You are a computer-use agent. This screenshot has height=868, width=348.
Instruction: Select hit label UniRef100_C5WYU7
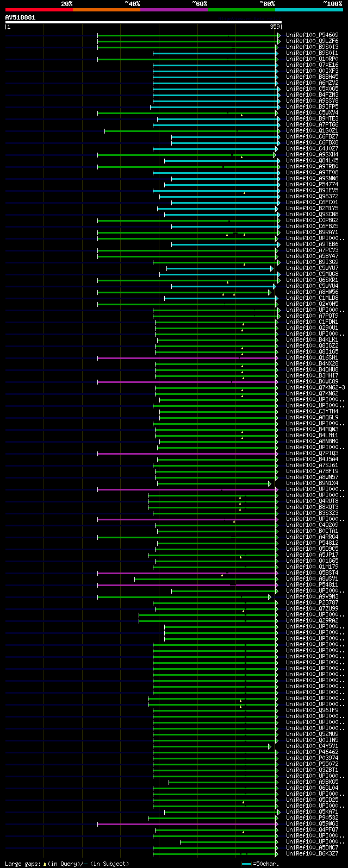pyautogui.click(x=312, y=268)
